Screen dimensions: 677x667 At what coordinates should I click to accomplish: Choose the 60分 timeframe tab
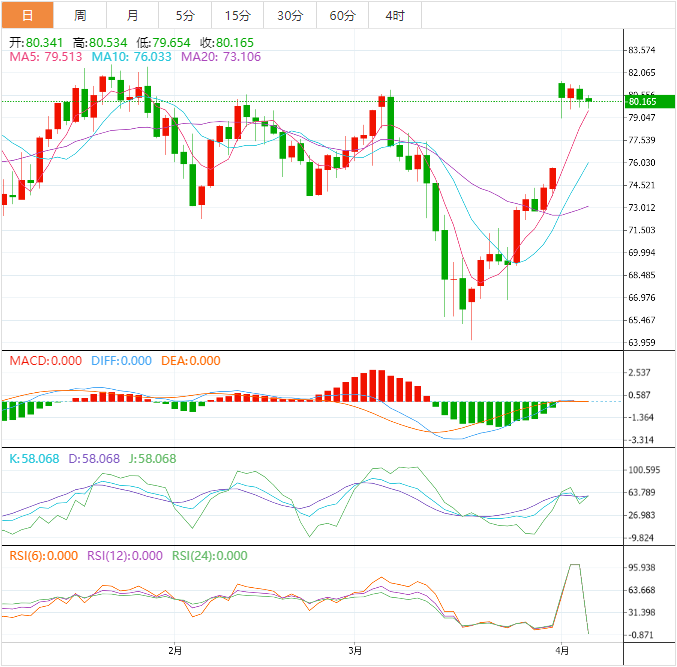click(342, 15)
